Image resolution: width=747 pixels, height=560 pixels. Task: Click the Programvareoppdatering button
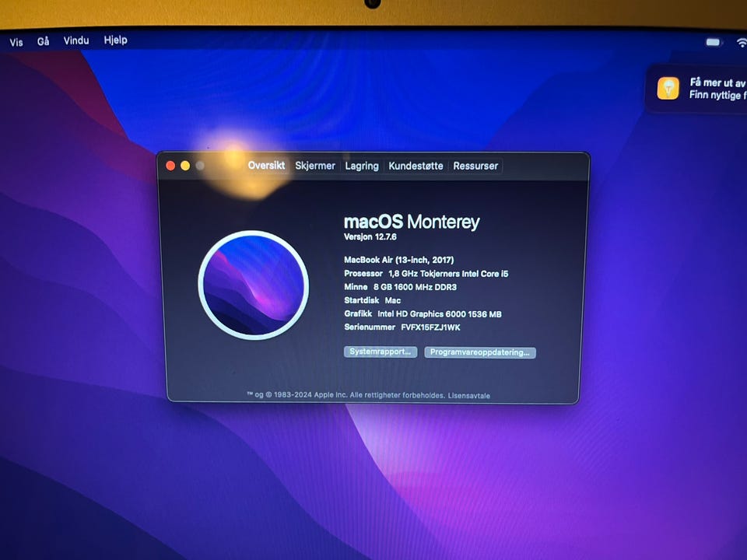coord(480,352)
